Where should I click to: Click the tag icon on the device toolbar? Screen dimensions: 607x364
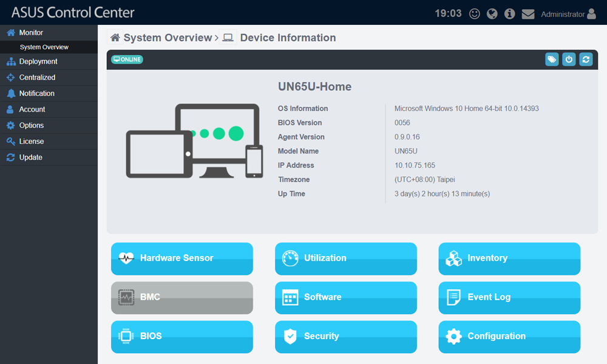(x=552, y=59)
